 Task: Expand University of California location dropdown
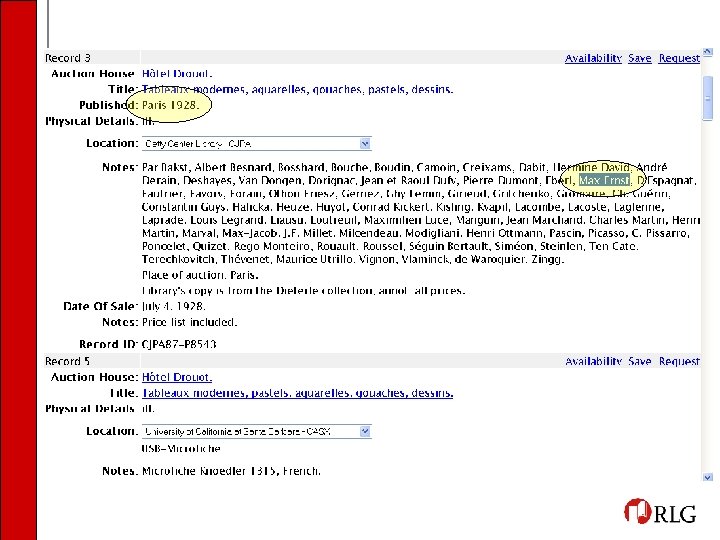[x=365, y=431]
